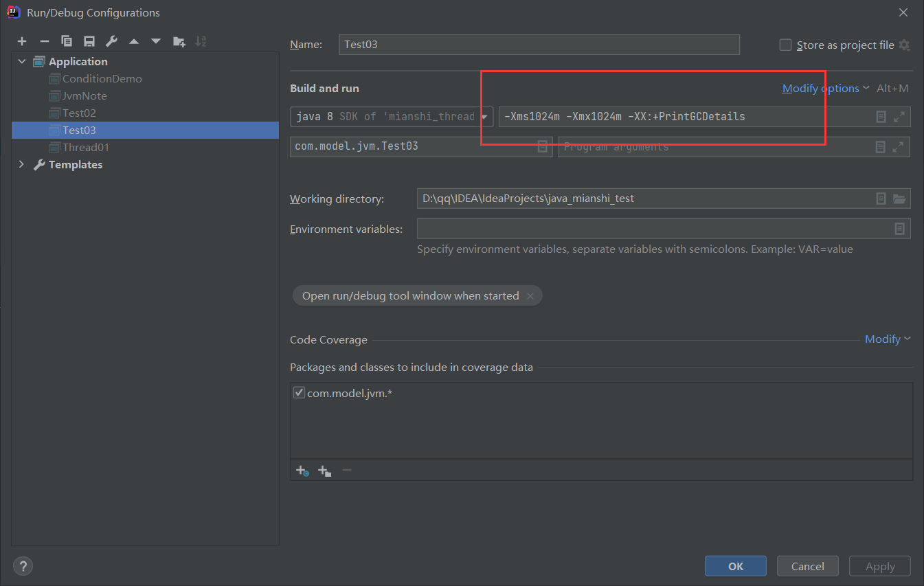Expand the Program arguments field

pyautogui.click(x=899, y=147)
